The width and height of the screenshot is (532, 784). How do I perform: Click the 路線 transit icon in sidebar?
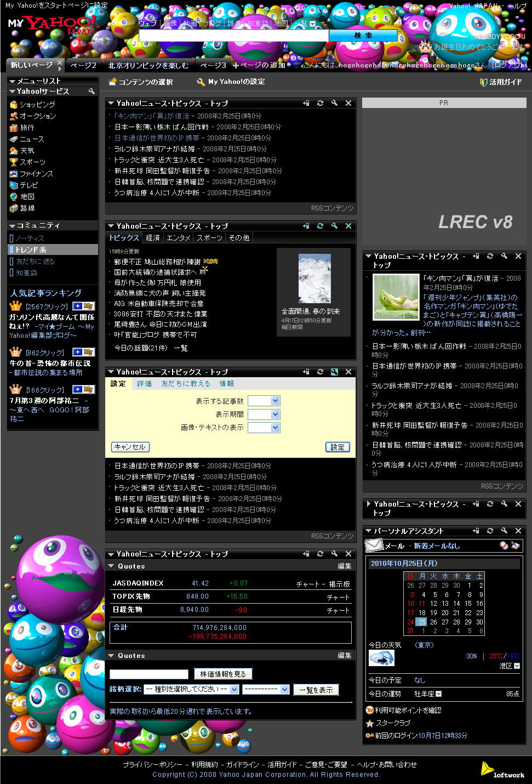[x=14, y=208]
